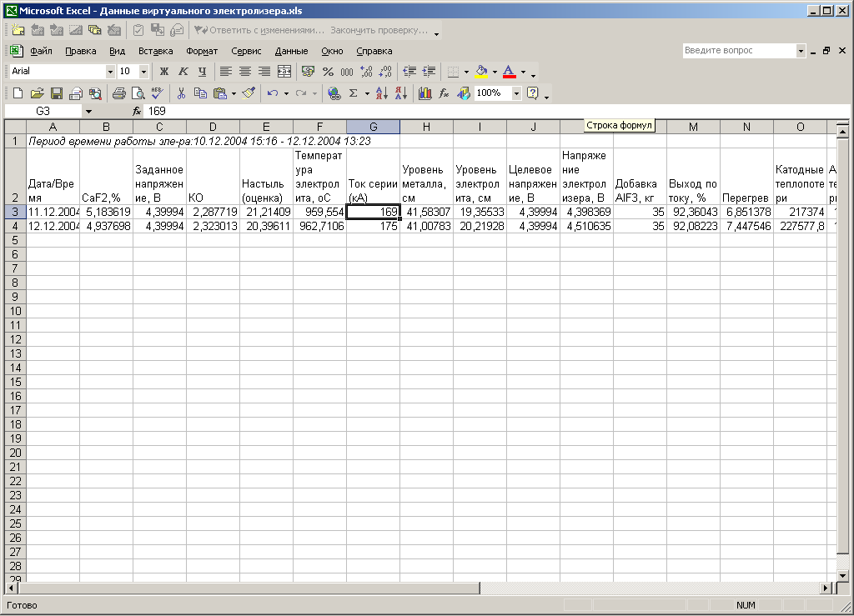Select cell containing 175
854x616 pixels.
373,226
